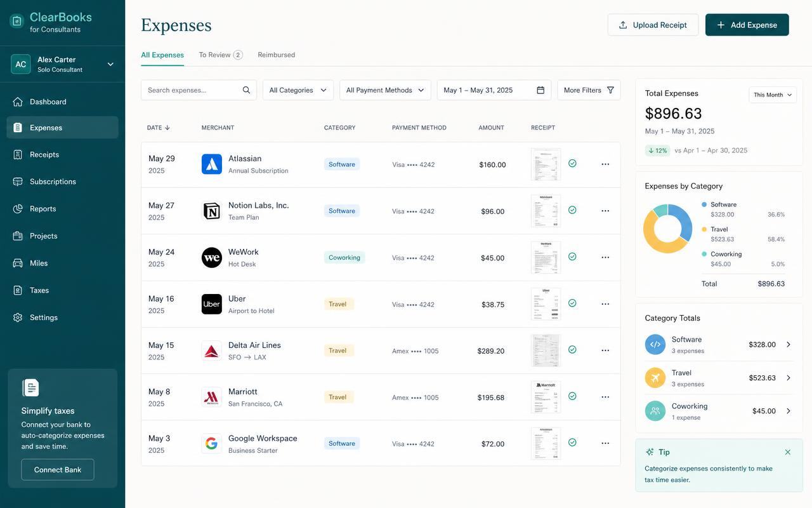Screen dimensions: 812x508
Task: Toggle the Marriott verified checkmark
Action: pos(572,396)
